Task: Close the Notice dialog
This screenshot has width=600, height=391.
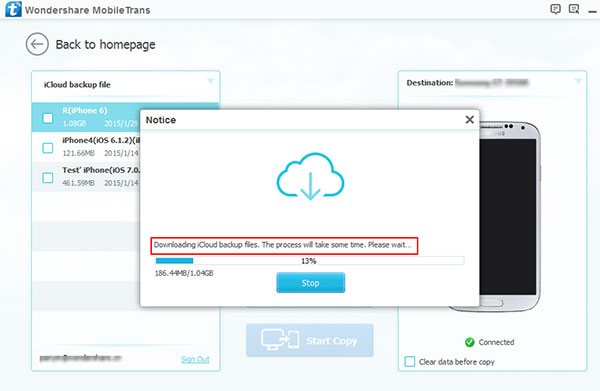Action: click(470, 120)
